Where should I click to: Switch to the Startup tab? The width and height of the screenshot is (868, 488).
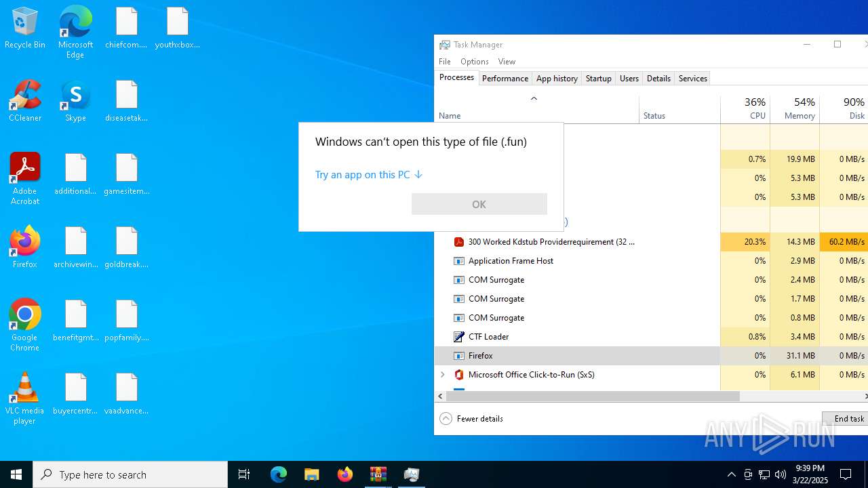pyautogui.click(x=599, y=79)
